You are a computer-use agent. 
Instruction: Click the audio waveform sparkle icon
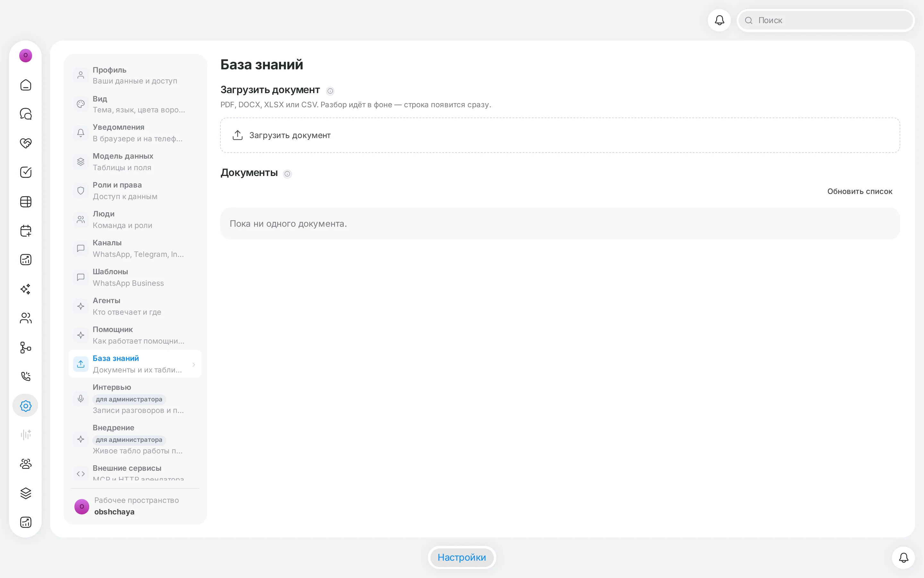[26, 435]
